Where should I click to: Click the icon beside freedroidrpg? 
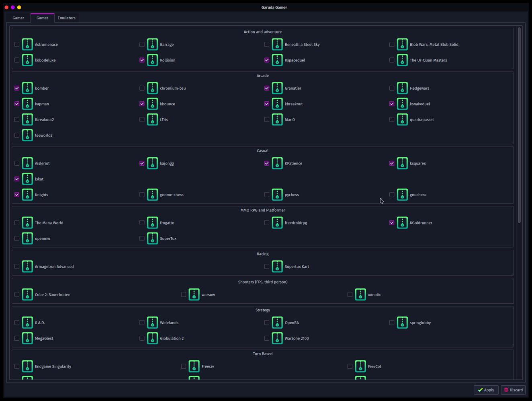tap(277, 223)
